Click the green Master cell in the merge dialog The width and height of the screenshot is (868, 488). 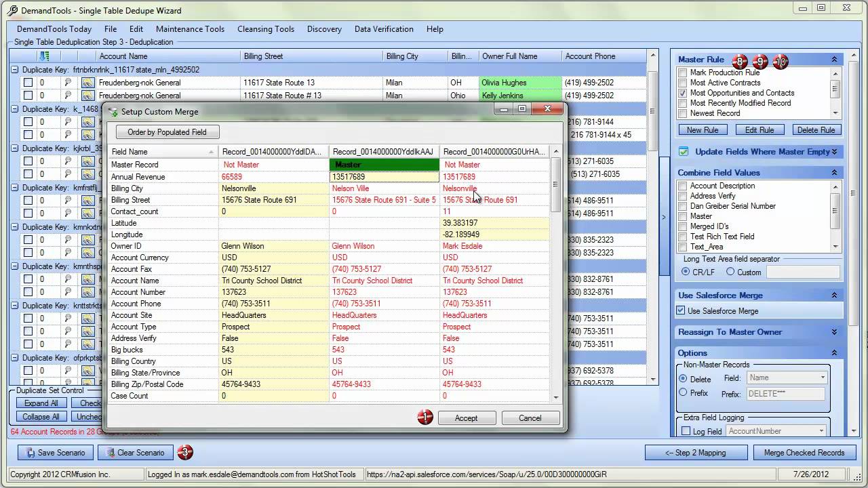[x=384, y=165]
